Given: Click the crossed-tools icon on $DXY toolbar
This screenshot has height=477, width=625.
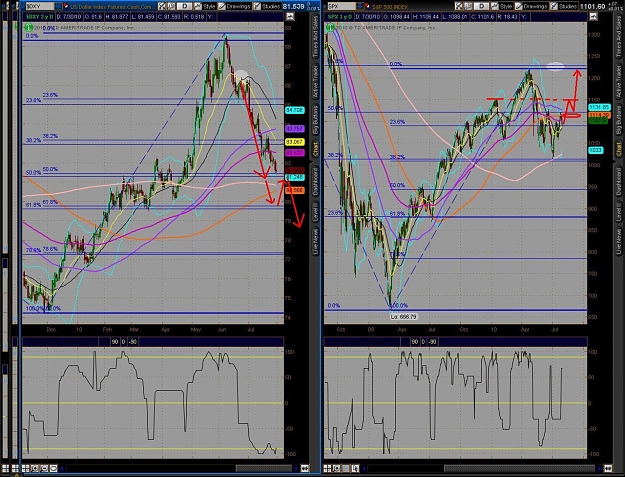Looking at the screenshot, I should pos(161,6).
